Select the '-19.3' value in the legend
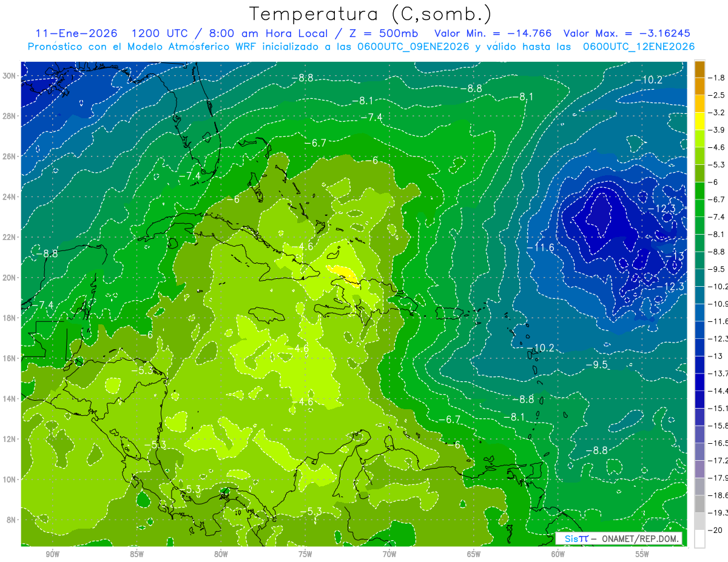 point(719,513)
